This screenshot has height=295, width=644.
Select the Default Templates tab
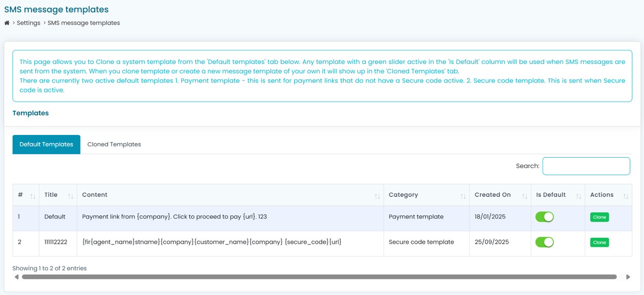(46, 144)
